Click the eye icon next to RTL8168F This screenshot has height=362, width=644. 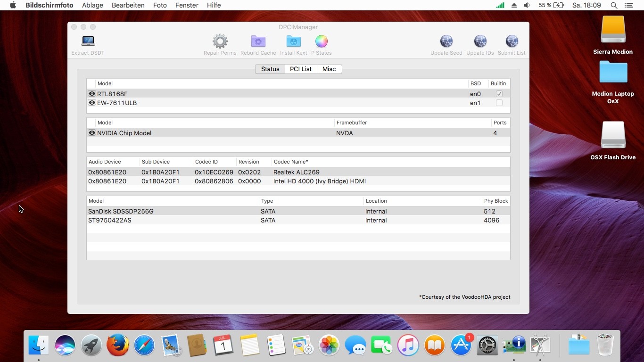[92, 94]
